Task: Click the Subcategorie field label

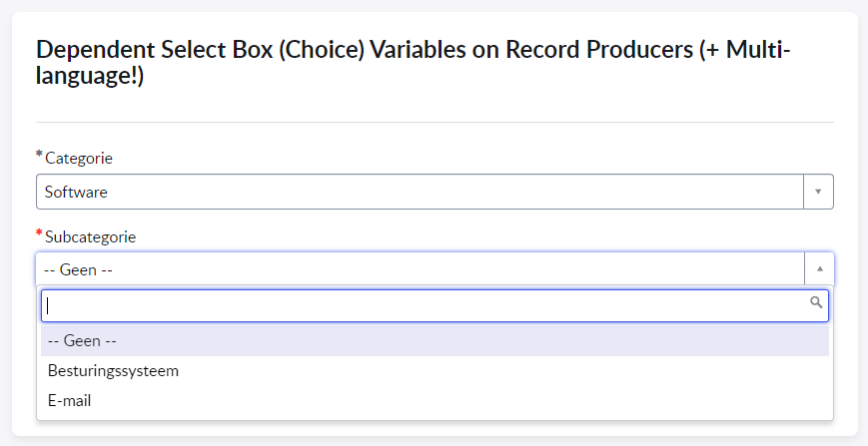Action: (90, 236)
